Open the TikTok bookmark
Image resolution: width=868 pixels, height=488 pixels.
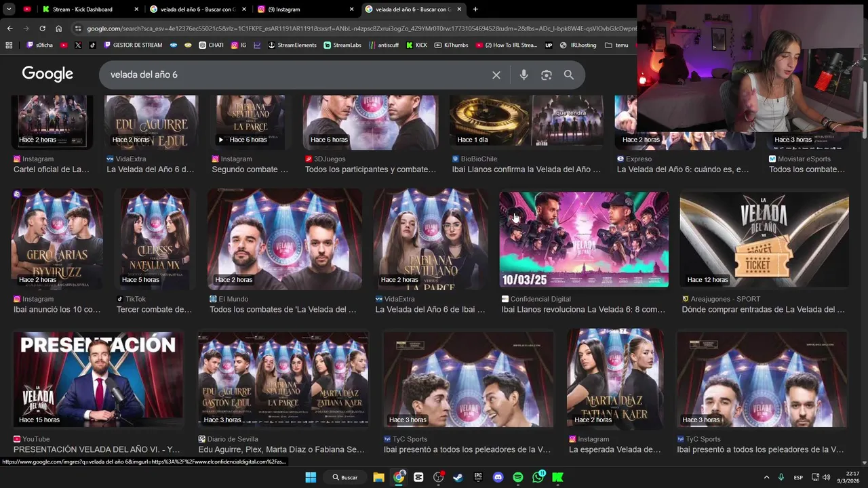[92, 45]
